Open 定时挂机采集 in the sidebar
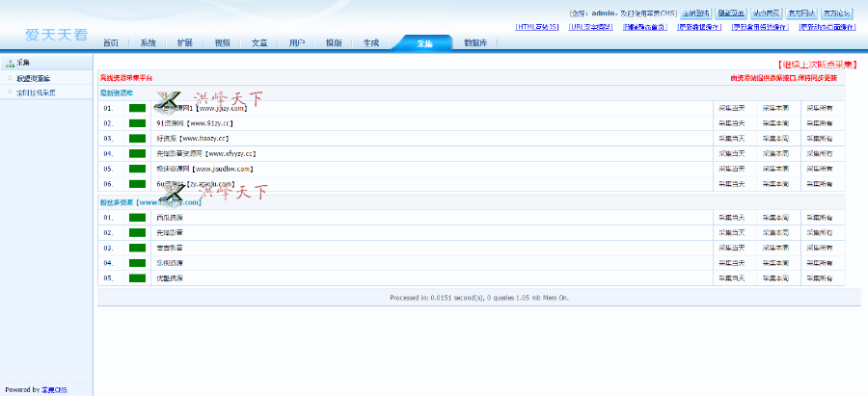The height and width of the screenshot is (396, 868). [36, 92]
